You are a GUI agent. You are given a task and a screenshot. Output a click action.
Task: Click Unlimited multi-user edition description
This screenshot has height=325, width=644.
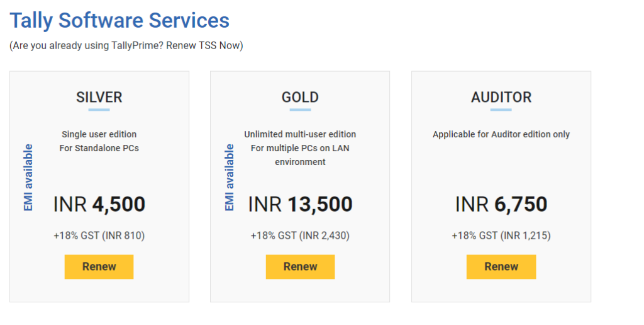tap(300, 134)
